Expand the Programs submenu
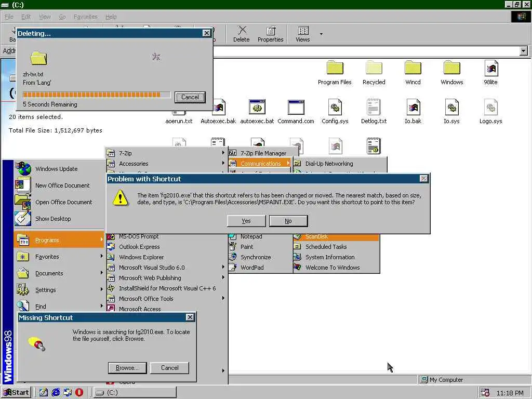The height and width of the screenshot is (399, 532). (x=59, y=240)
